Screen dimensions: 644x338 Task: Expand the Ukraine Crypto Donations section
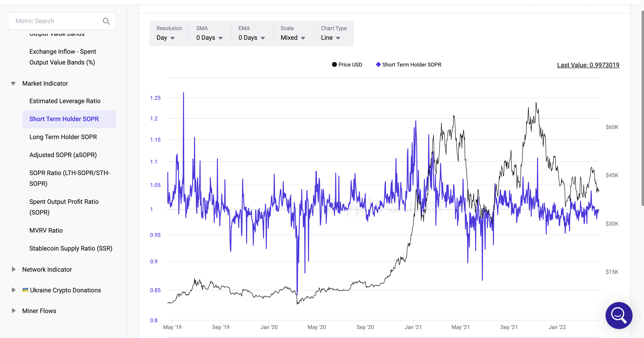(13, 290)
